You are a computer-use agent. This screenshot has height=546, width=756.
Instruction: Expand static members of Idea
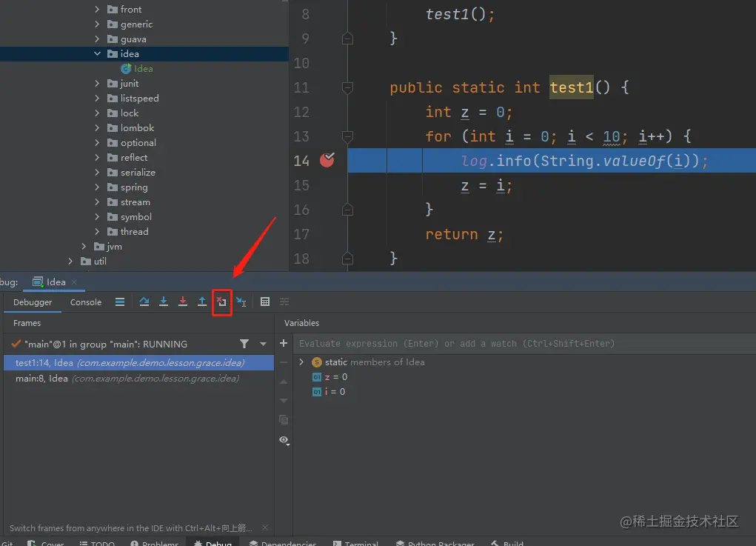pyautogui.click(x=302, y=362)
